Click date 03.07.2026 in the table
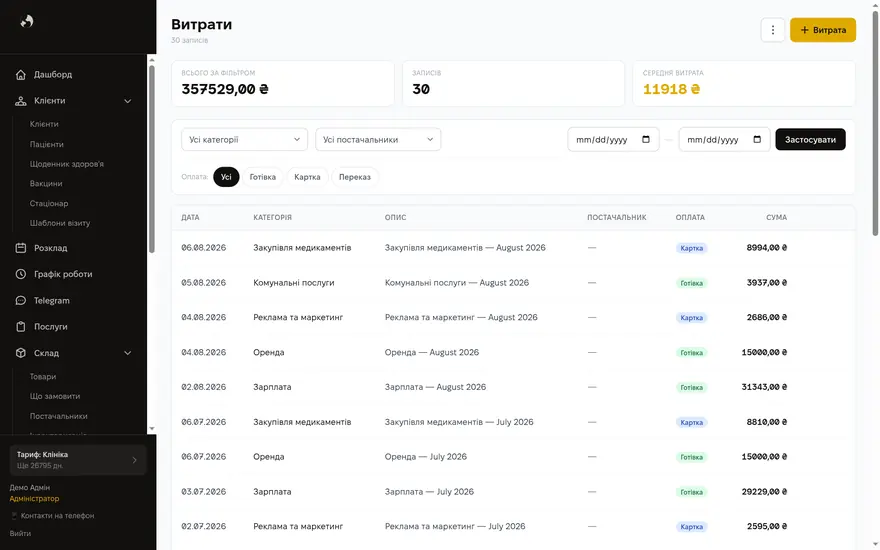This screenshot has height=550, width=880. (x=204, y=492)
